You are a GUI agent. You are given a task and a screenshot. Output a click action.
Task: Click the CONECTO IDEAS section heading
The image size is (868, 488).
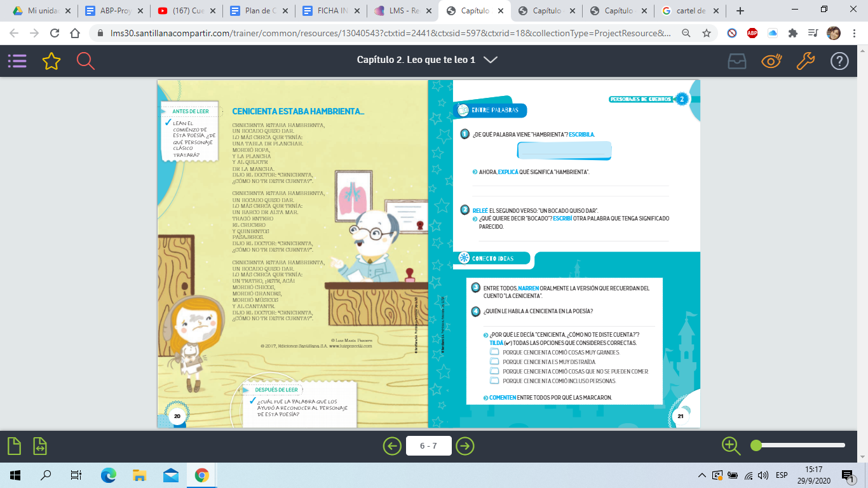tap(492, 258)
